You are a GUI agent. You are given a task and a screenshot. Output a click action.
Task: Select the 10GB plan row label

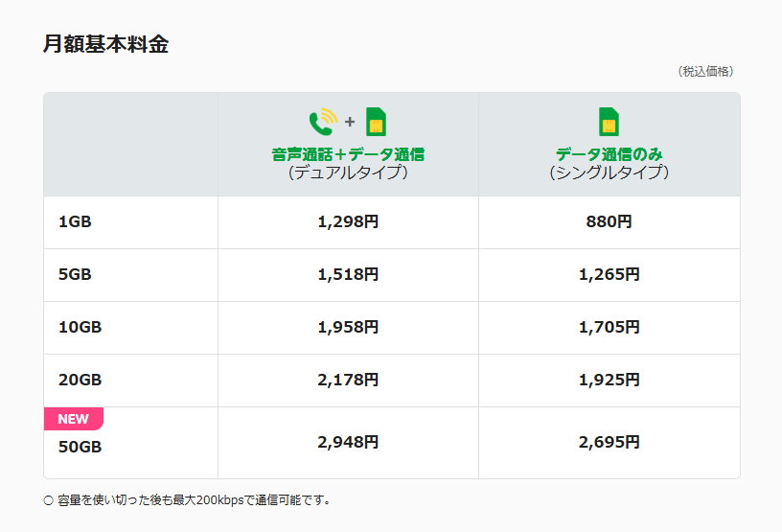pos(80,327)
